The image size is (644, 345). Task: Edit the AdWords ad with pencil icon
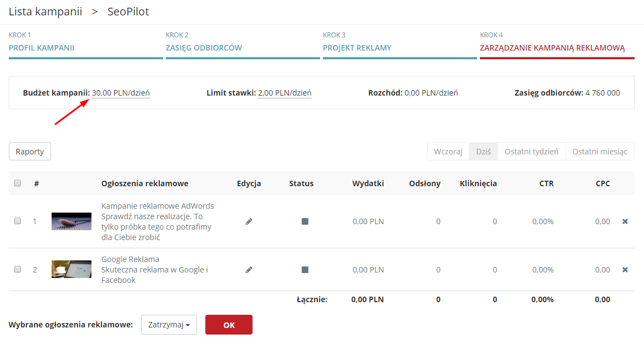tap(249, 221)
